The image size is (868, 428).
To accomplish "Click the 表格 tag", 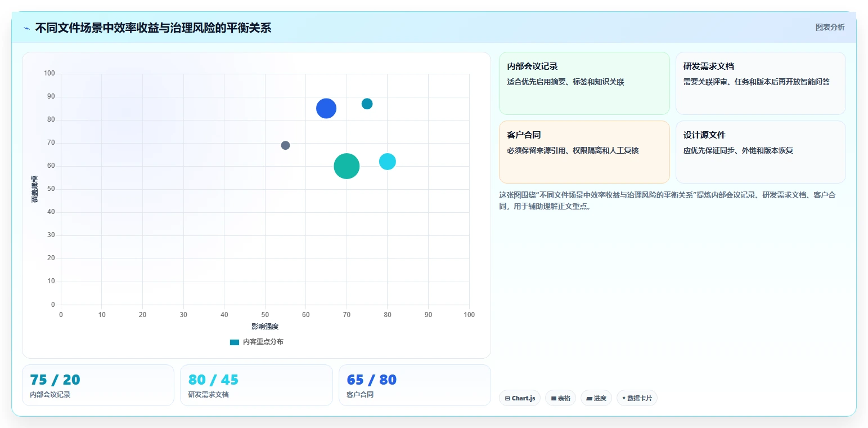I will tap(560, 398).
